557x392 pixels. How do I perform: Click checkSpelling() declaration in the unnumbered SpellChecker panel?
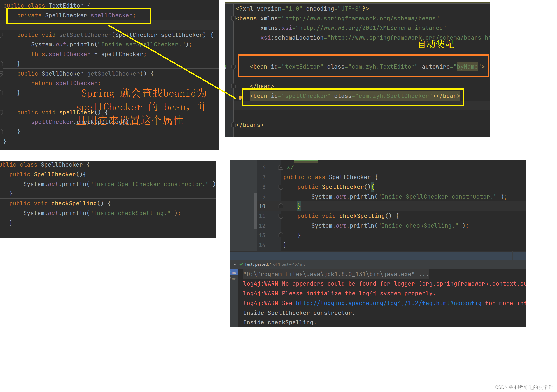(60, 203)
